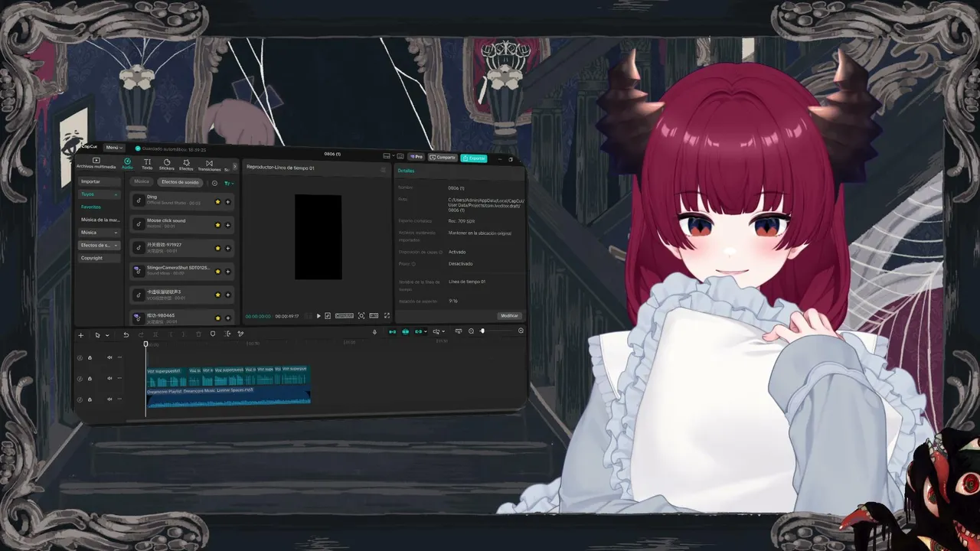The height and width of the screenshot is (551, 980).
Task: Select the Audio tab
Action: 127,164
